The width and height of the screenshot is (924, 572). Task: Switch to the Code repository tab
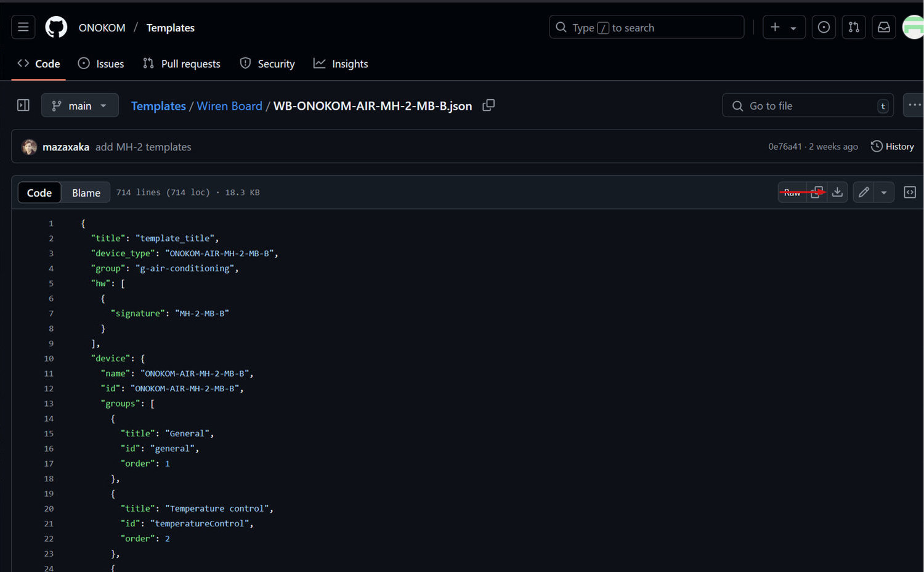click(39, 63)
